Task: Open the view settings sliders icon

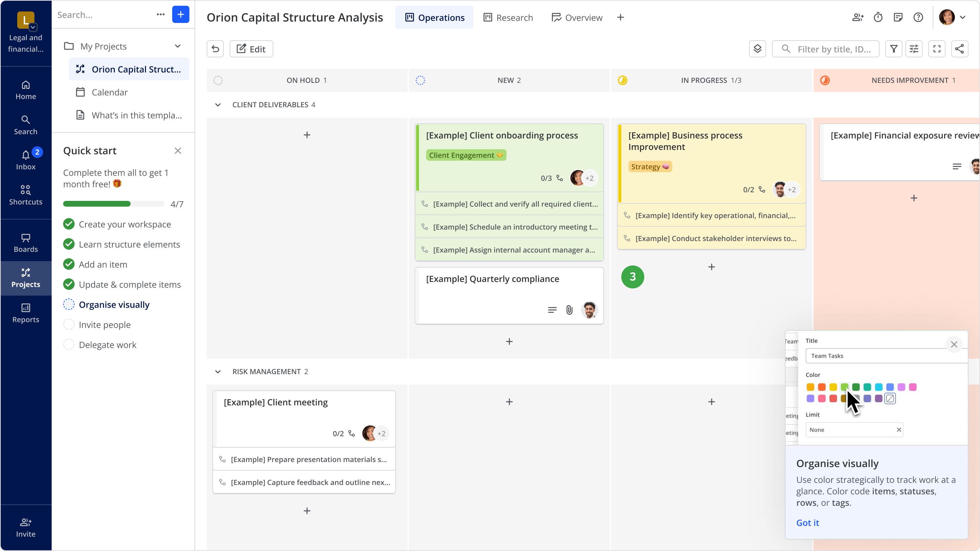Action: click(x=914, y=49)
